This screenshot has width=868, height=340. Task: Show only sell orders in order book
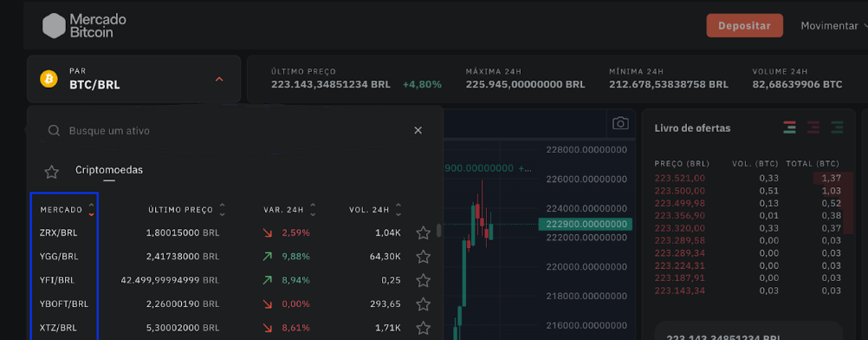(813, 127)
